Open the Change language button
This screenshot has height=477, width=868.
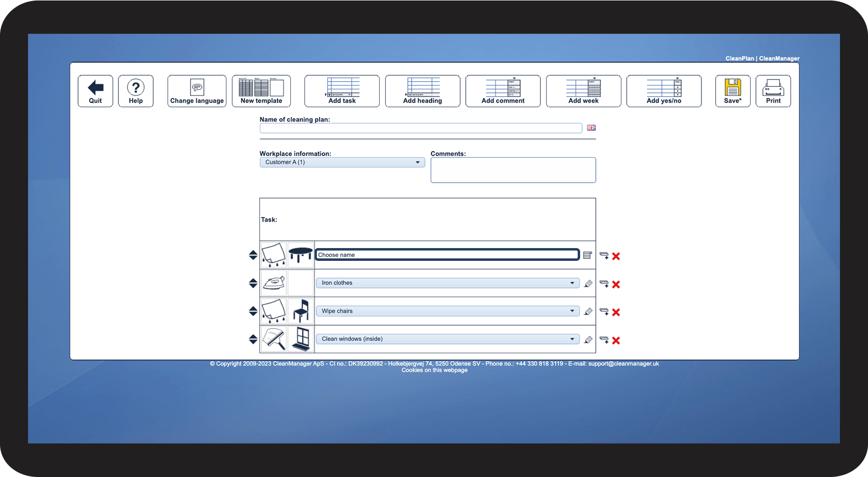(x=197, y=91)
